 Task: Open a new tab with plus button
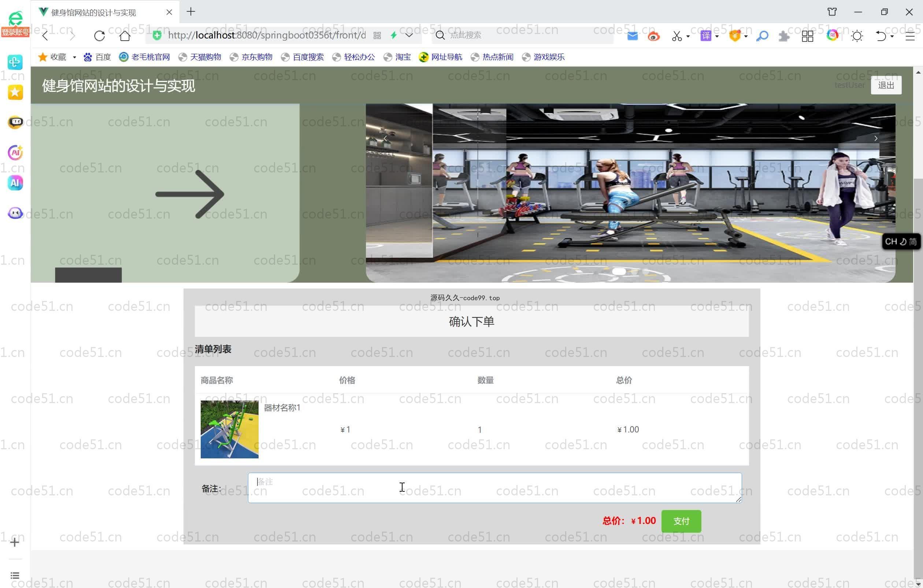tap(191, 12)
